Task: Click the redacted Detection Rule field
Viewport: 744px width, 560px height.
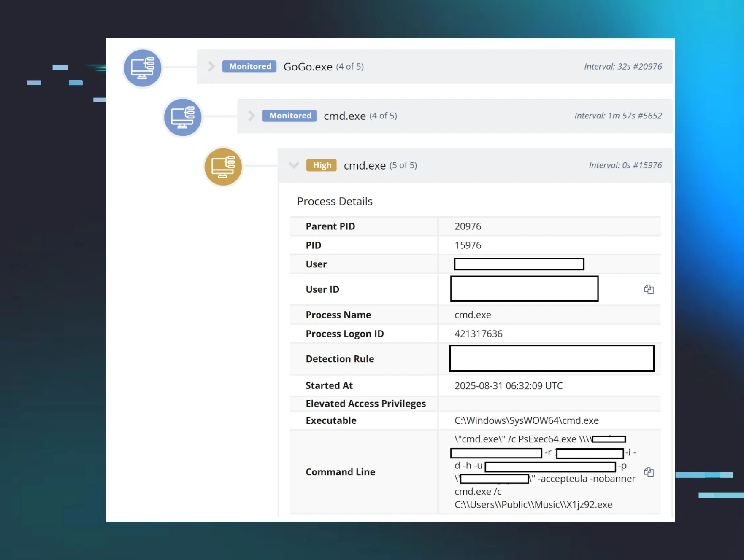Action: [551, 358]
